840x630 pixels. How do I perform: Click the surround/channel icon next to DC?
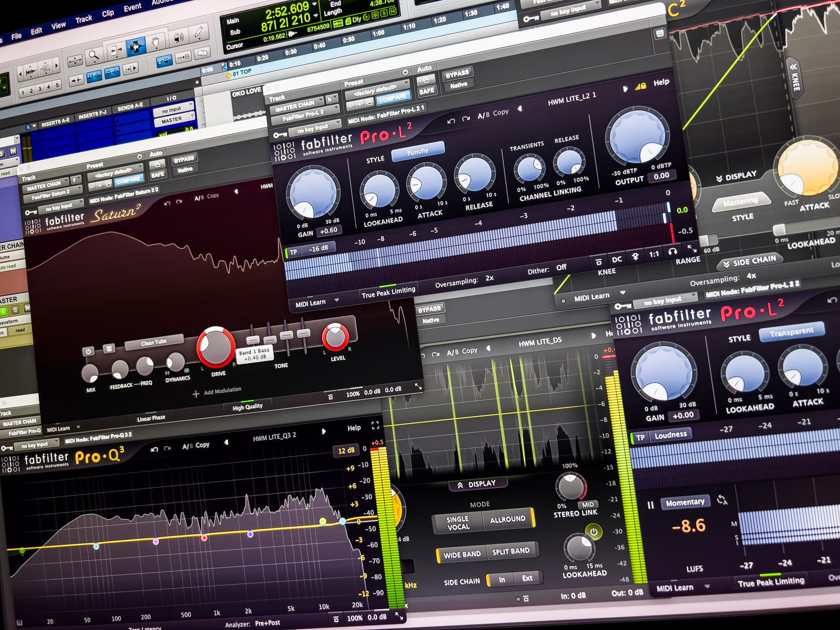tap(635, 256)
